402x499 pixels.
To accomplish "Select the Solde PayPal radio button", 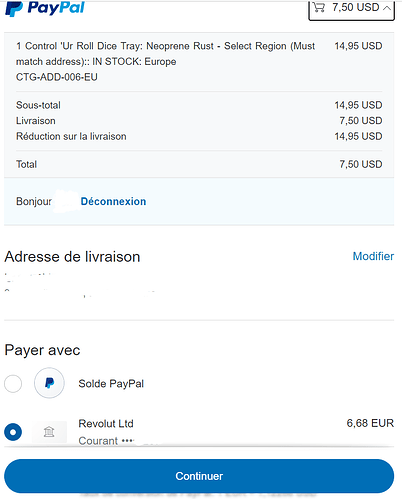I will [x=13, y=383].
